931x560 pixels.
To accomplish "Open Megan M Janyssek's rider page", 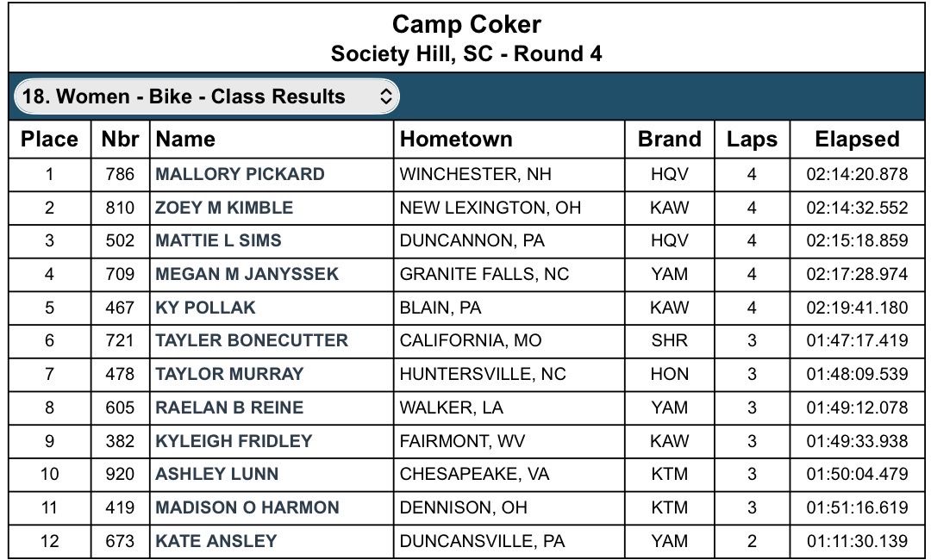I will (247, 274).
